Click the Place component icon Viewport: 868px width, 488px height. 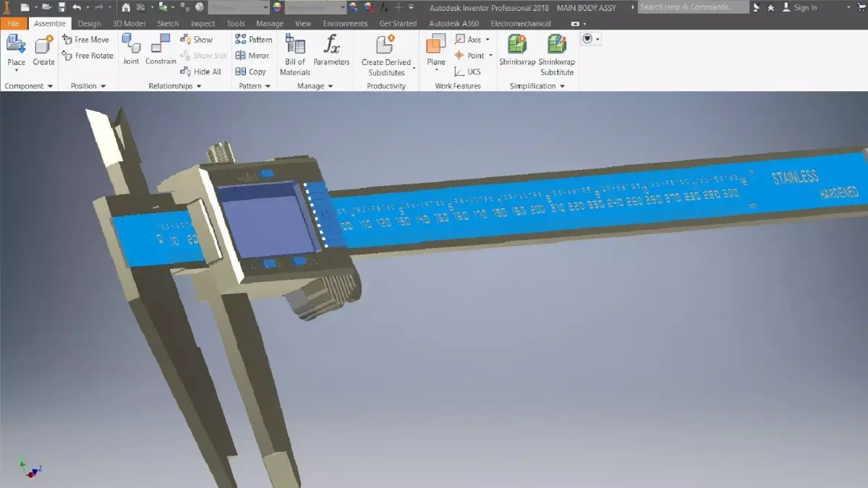tap(16, 45)
